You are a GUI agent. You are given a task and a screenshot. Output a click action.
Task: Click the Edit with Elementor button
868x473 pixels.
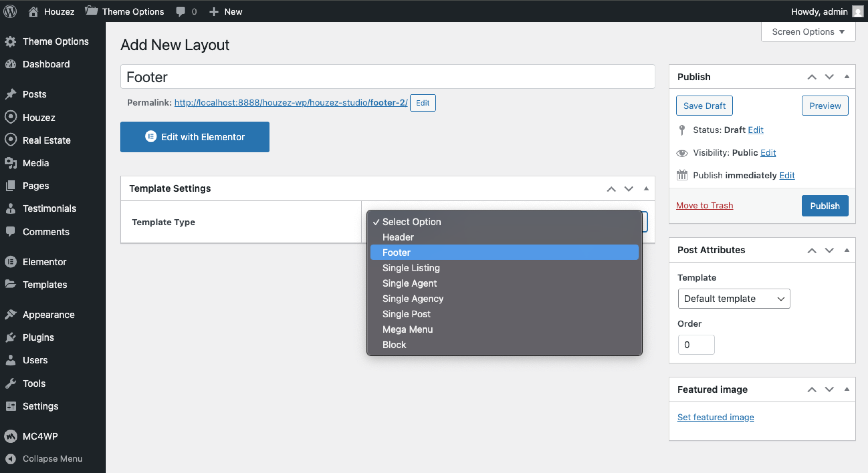pyautogui.click(x=195, y=137)
